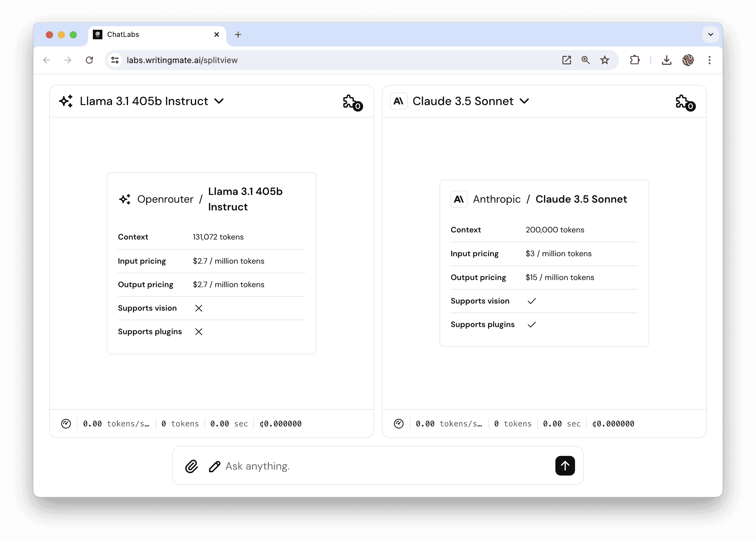Image resolution: width=756 pixels, height=541 pixels.
Task: Click Llama output pricing '$2.7 / million tokens'
Action: 228,284
